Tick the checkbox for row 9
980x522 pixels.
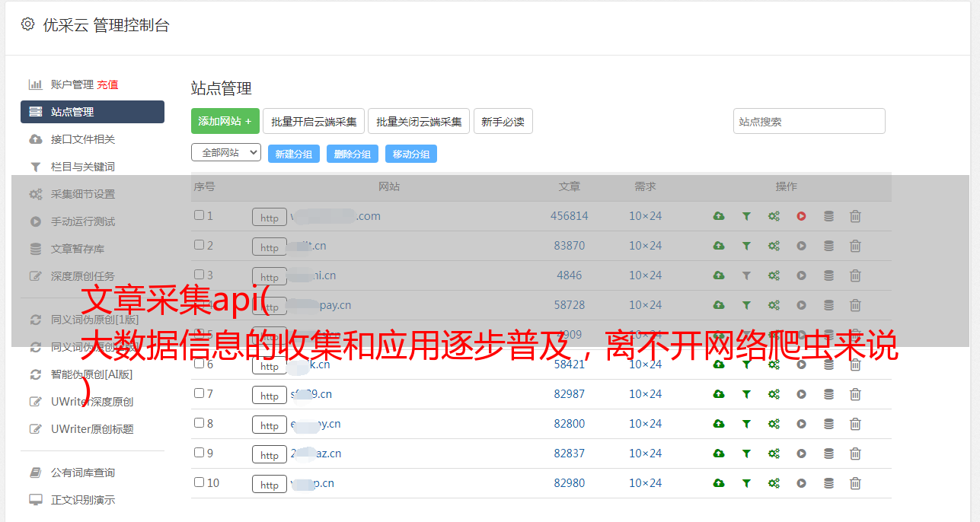point(199,453)
